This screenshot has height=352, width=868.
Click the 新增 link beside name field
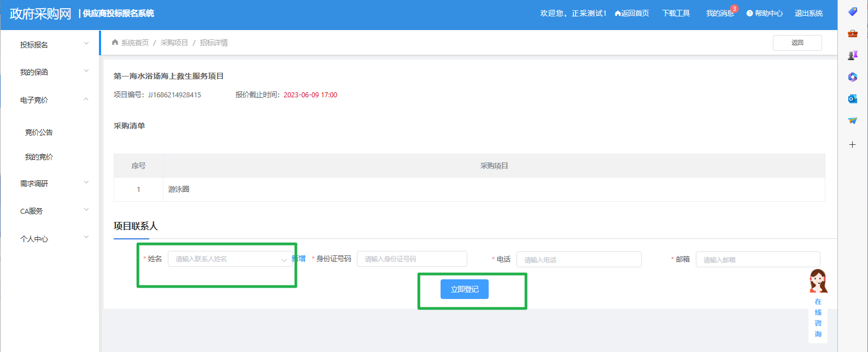pyautogui.click(x=299, y=259)
